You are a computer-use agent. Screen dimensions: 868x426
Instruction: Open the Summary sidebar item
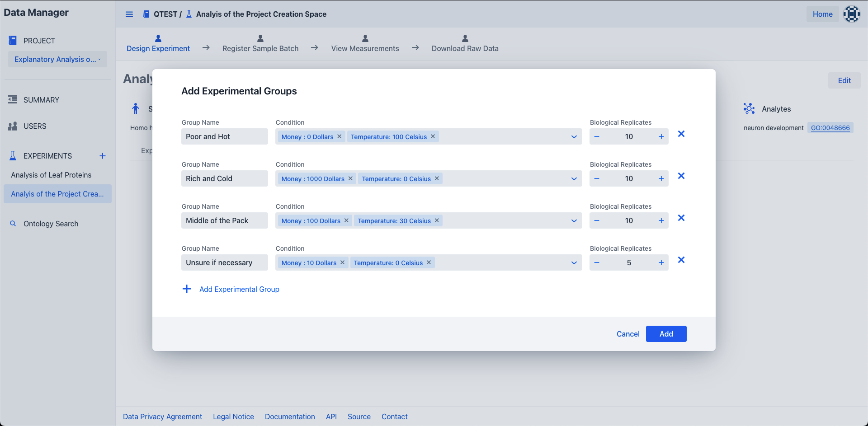point(41,100)
